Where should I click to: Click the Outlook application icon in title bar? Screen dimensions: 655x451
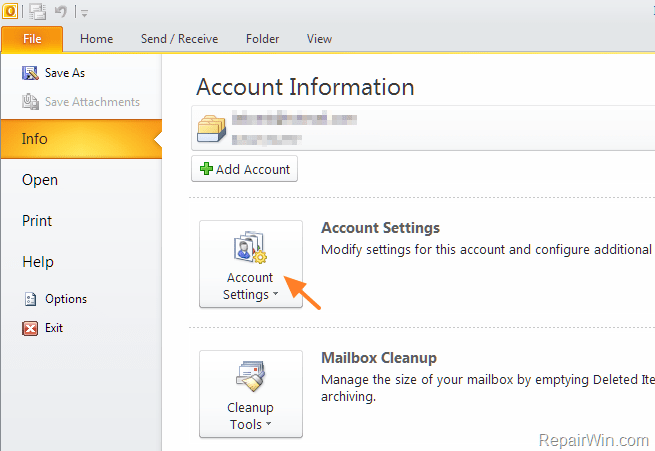[10, 11]
